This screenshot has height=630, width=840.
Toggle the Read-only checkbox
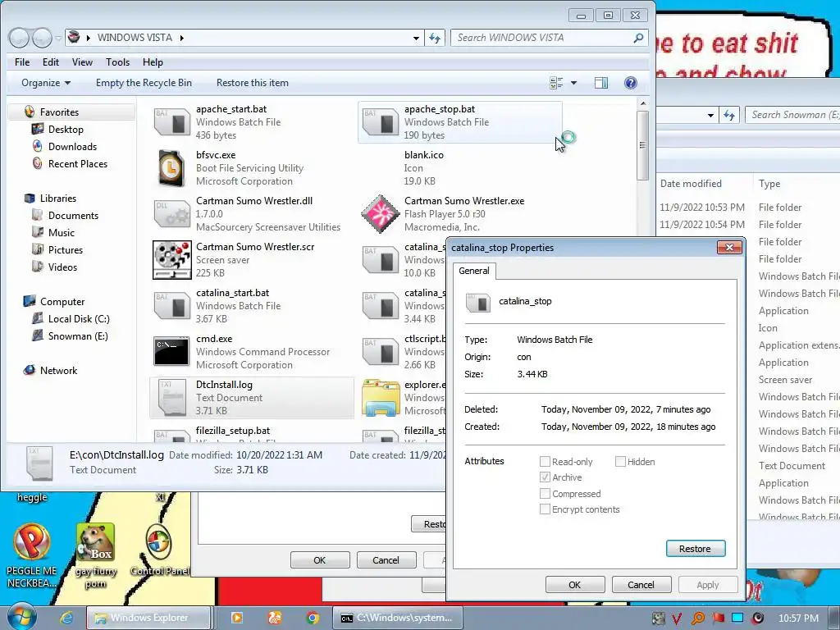click(545, 461)
